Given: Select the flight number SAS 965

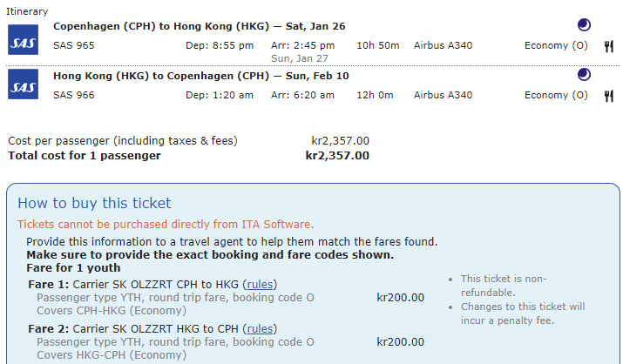Looking at the screenshot, I should 74,45.
